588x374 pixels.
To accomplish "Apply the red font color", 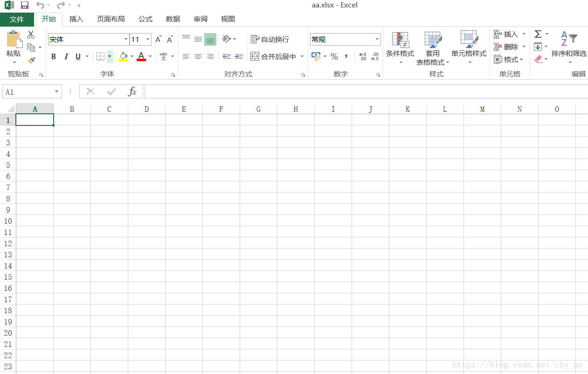I will [x=141, y=56].
